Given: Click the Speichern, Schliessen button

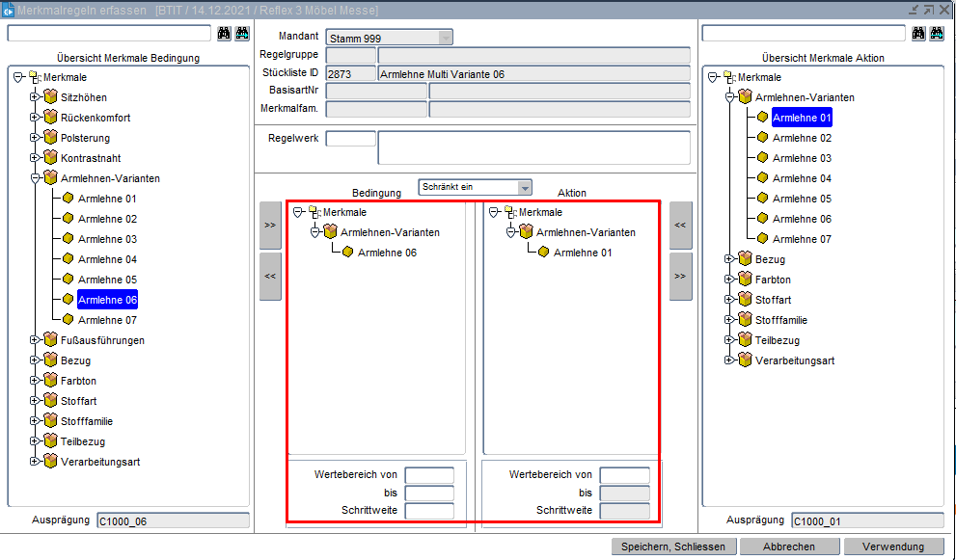Looking at the screenshot, I should (x=672, y=547).
